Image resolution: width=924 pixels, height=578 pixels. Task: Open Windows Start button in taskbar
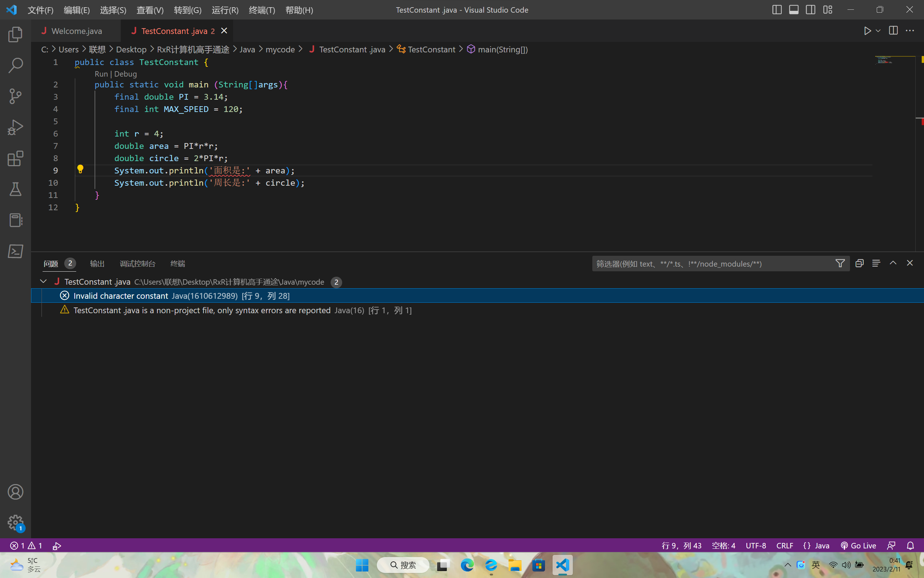(x=362, y=565)
